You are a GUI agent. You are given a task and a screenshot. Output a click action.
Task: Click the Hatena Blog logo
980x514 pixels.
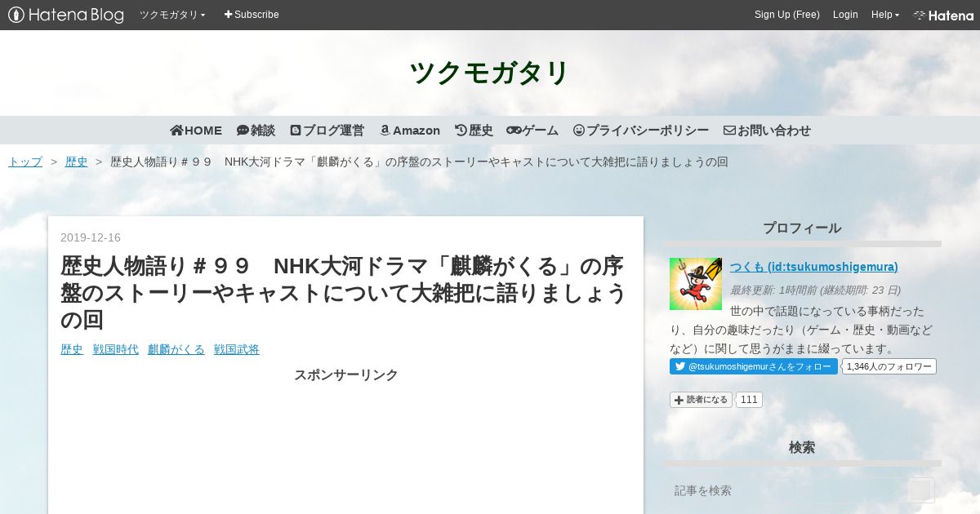tap(66, 15)
